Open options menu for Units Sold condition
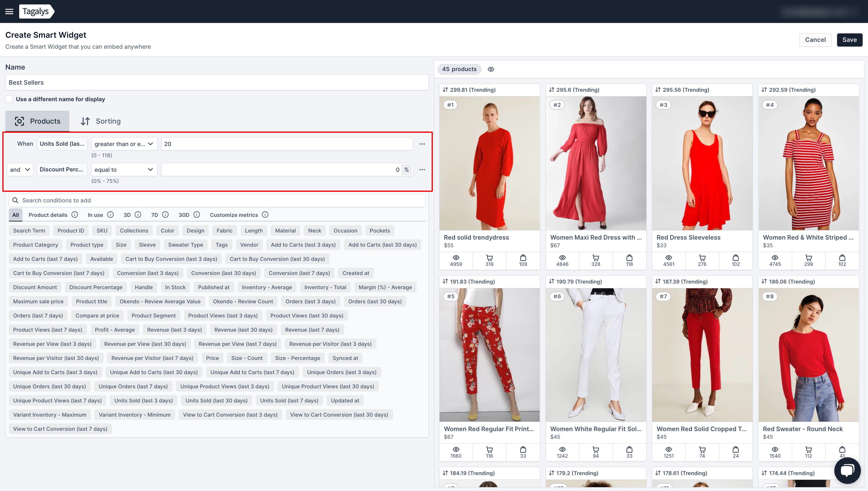The width and height of the screenshot is (868, 491). 422,144
